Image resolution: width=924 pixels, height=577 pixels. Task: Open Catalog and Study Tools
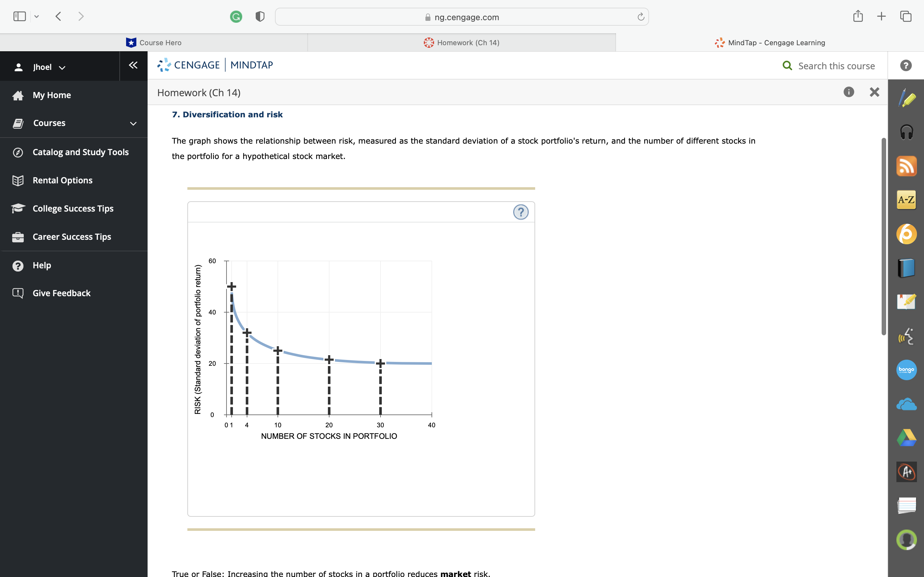(x=81, y=152)
